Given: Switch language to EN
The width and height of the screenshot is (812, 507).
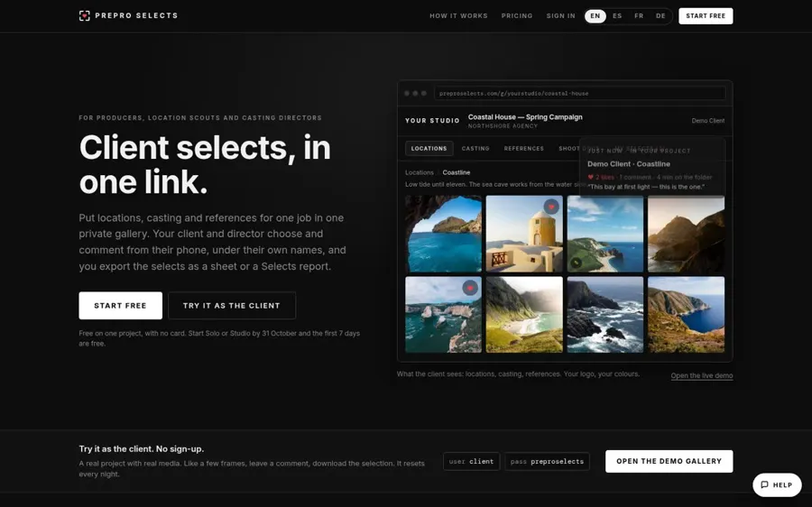Looking at the screenshot, I should pos(595,16).
